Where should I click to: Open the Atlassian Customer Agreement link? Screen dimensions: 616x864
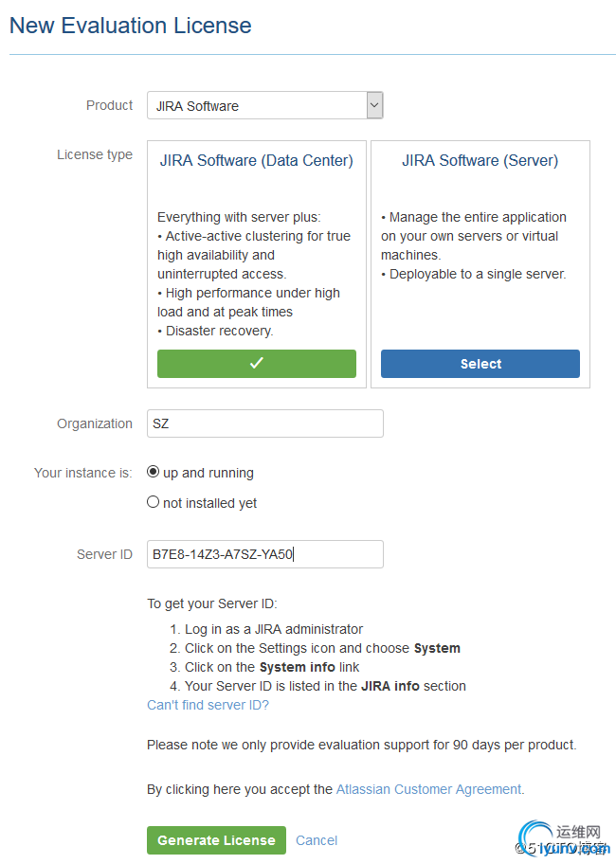coord(428,789)
